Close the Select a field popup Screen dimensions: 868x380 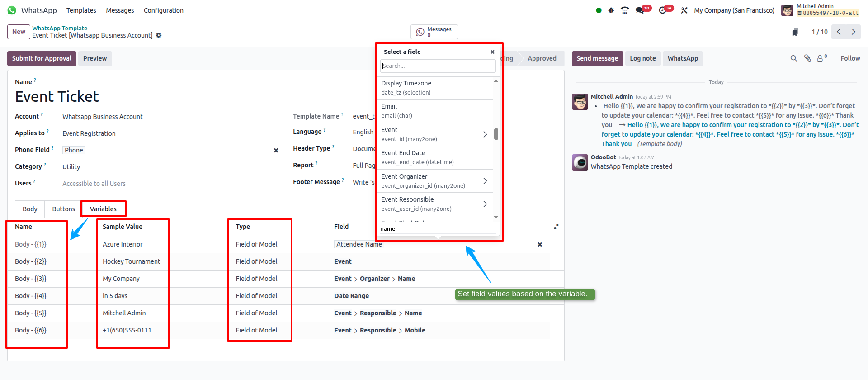(492, 52)
